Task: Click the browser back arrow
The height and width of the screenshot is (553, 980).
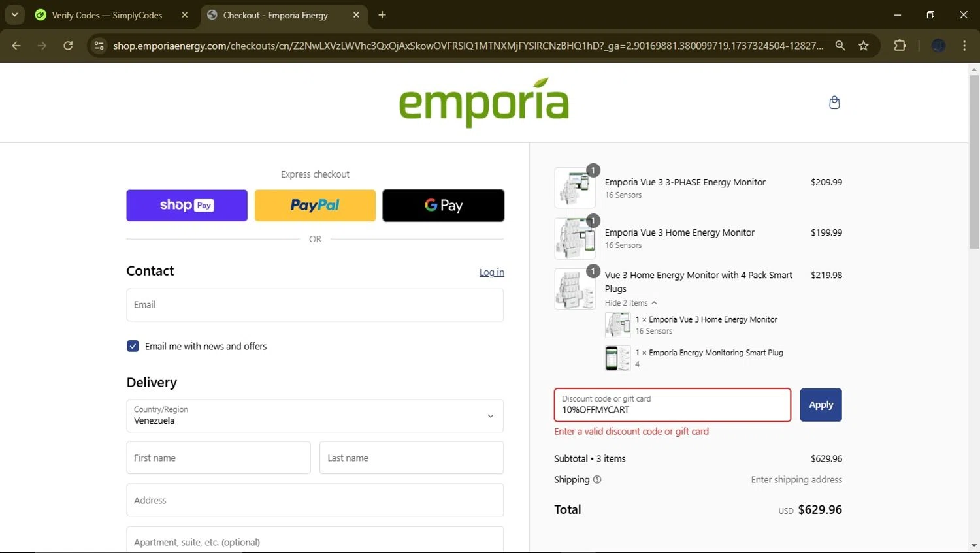Action: [16, 46]
